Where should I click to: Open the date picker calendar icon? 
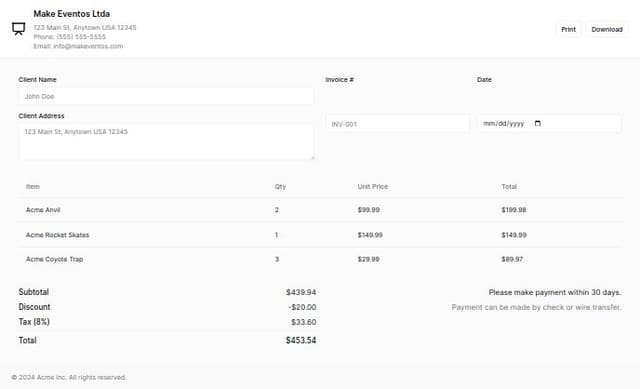[x=538, y=123]
